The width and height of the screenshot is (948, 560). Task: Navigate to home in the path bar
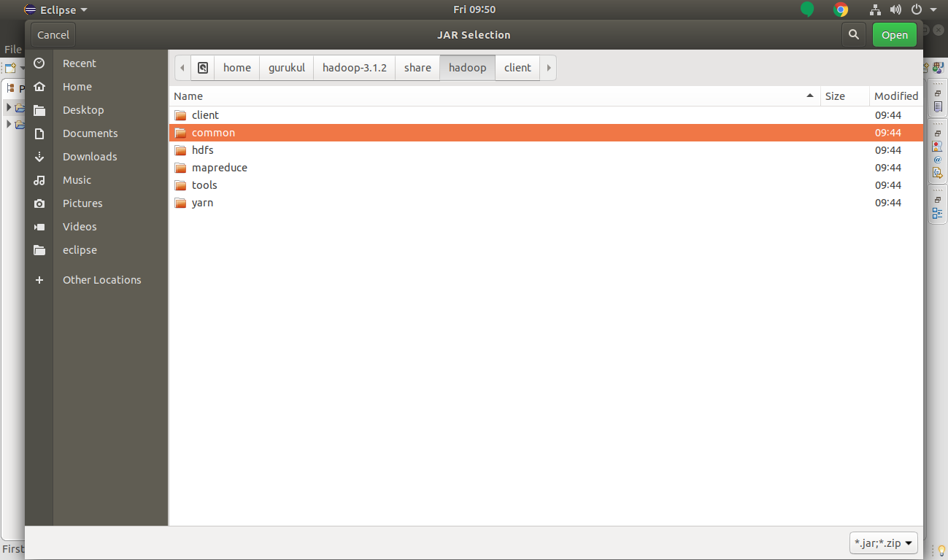click(x=237, y=68)
